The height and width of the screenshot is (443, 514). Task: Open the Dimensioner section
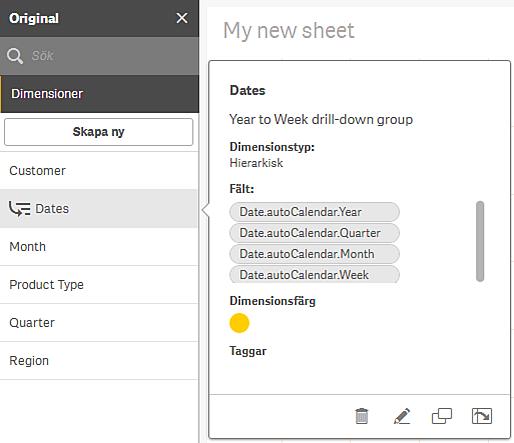99,94
